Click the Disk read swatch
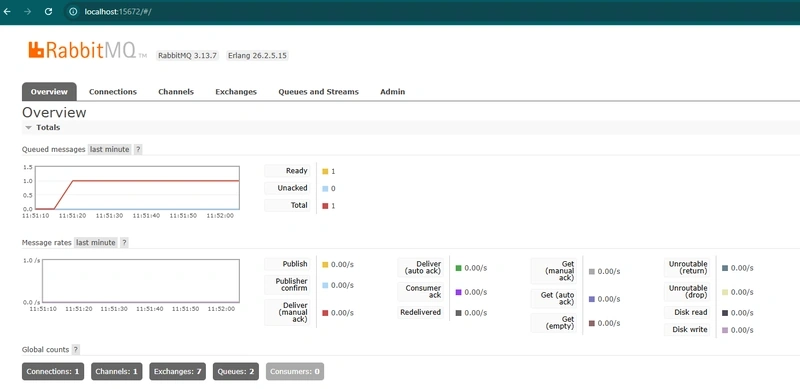 pyautogui.click(x=724, y=313)
